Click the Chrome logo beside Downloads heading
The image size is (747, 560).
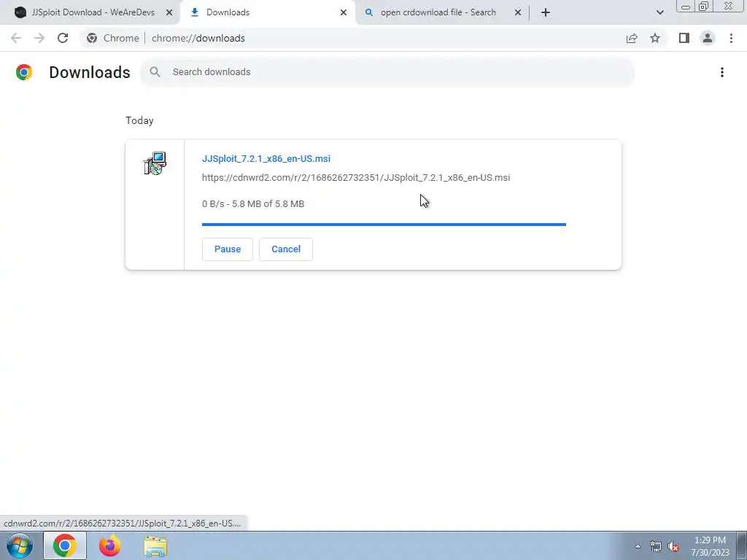[x=24, y=72]
